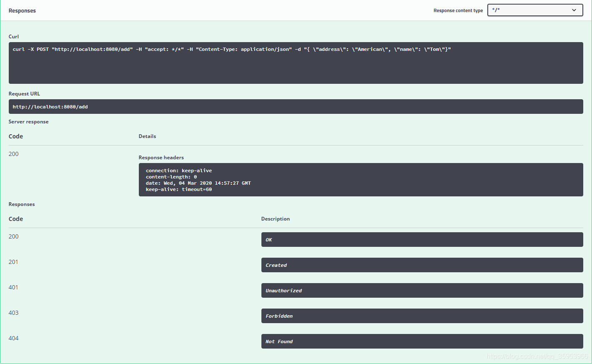Click the 404 response code

pyautogui.click(x=14, y=338)
